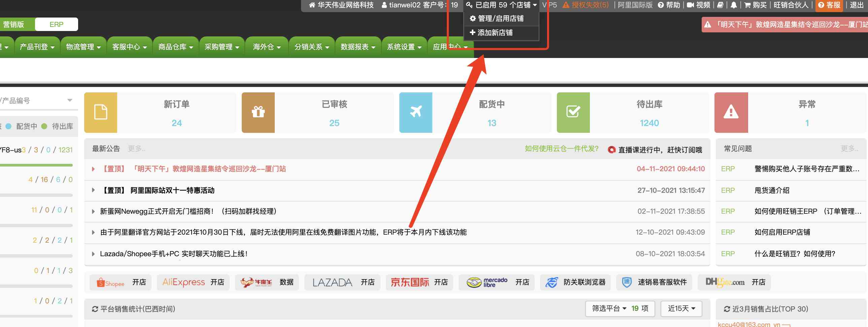The height and width of the screenshot is (327, 868).
Task: Click 如何使用云仓一件代发? link
Action: [x=562, y=149]
